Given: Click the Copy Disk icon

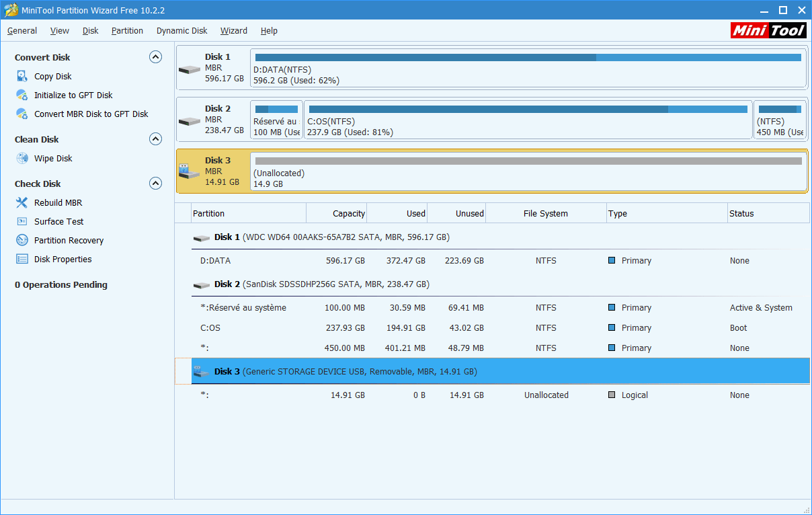Looking at the screenshot, I should coord(22,76).
